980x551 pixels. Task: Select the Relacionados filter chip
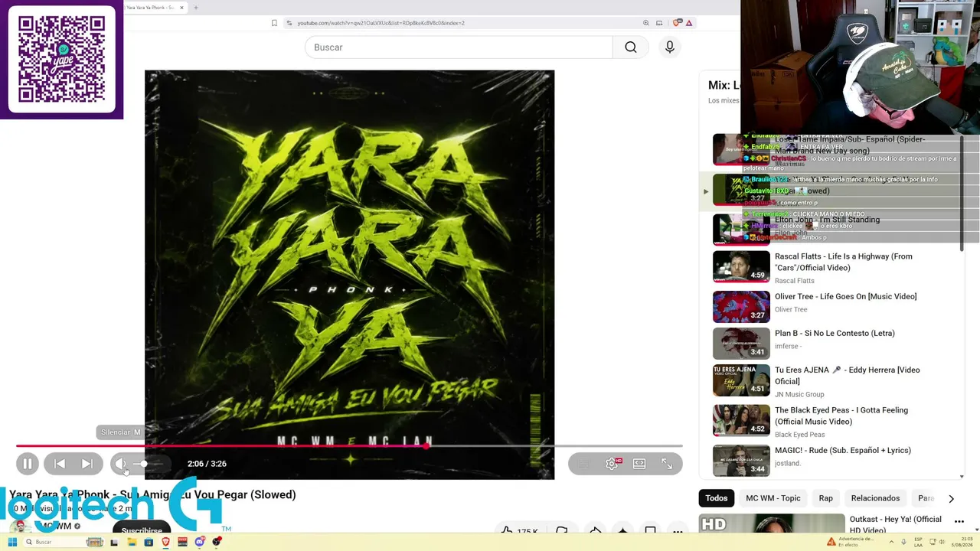click(875, 498)
